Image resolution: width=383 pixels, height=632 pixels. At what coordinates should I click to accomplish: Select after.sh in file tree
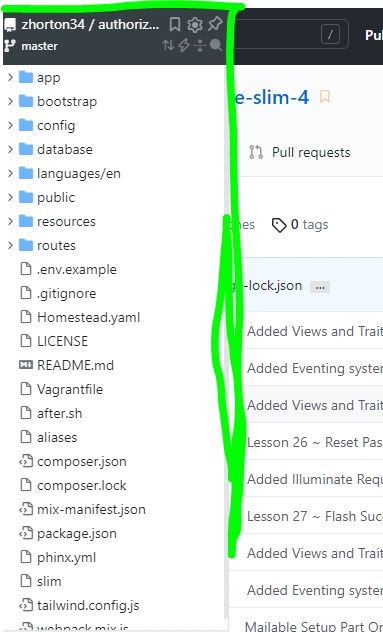pos(60,413)
